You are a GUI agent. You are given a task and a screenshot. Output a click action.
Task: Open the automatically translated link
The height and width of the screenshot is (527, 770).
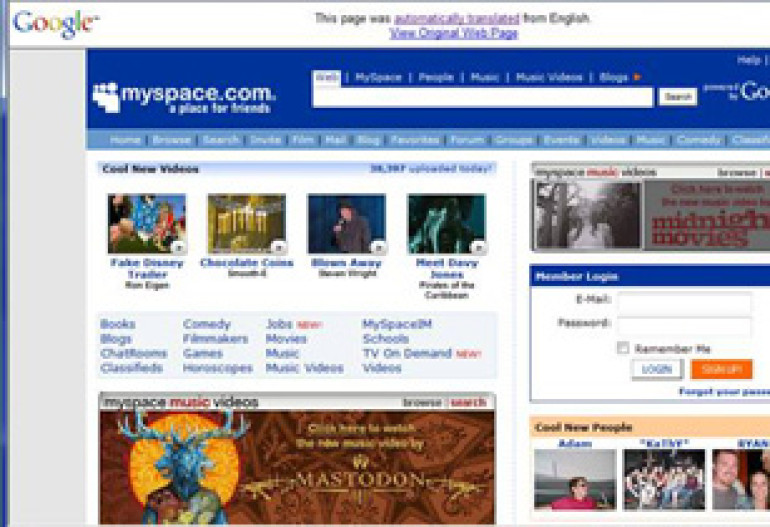pyautogui.click(x=456, y=19)
